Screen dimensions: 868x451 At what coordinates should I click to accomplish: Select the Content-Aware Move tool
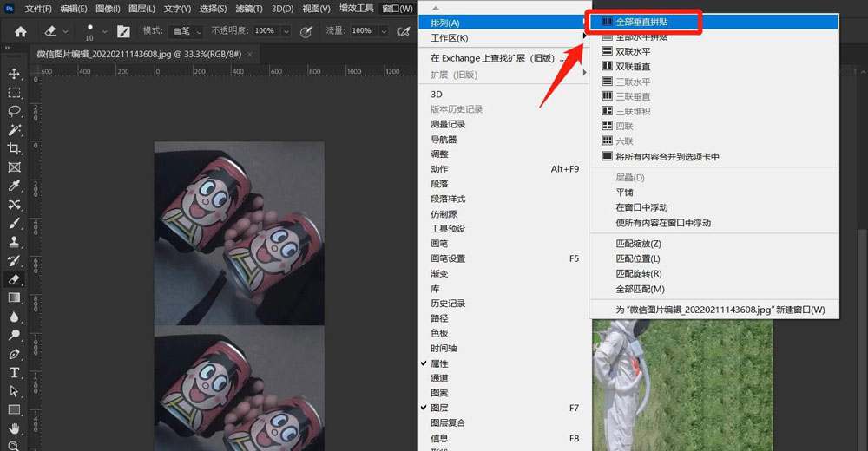15,205
